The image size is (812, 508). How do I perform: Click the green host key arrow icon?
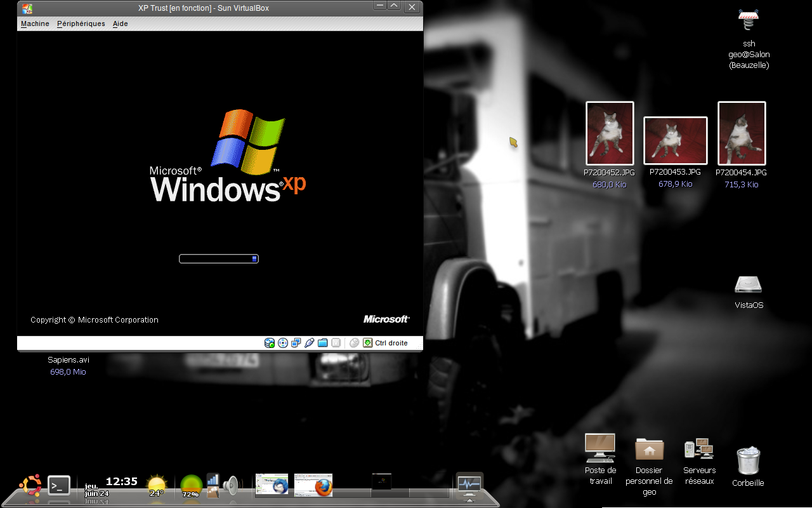point(367,343)
